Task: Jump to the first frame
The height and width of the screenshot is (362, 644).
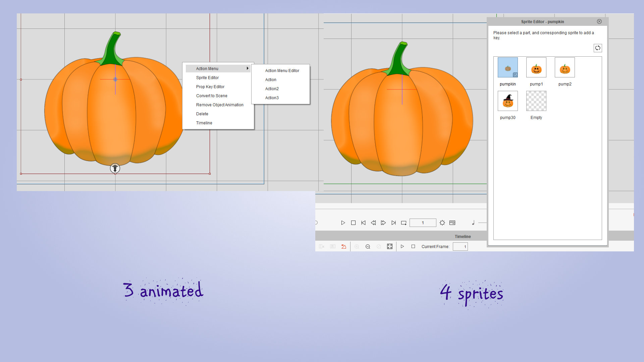Action: (x=363, y=223)
